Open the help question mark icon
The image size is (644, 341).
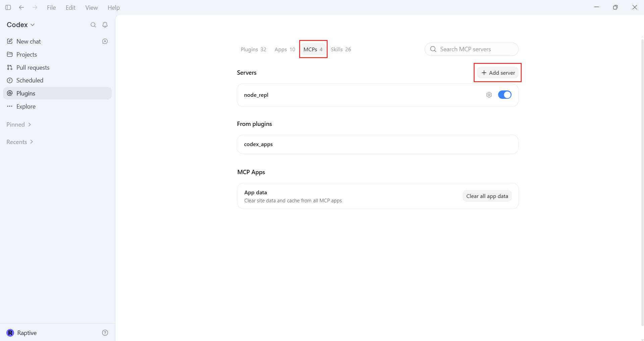coord(105,333)
